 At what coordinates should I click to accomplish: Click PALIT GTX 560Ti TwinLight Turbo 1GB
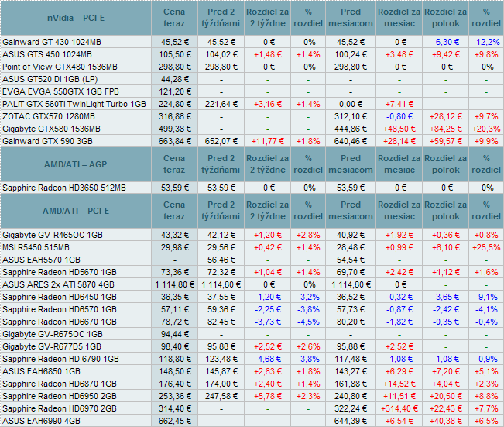74,105
